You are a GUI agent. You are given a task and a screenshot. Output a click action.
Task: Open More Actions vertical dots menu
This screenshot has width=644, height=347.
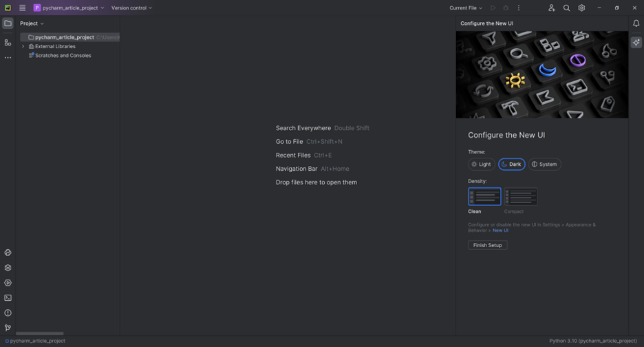pos(519,8)
